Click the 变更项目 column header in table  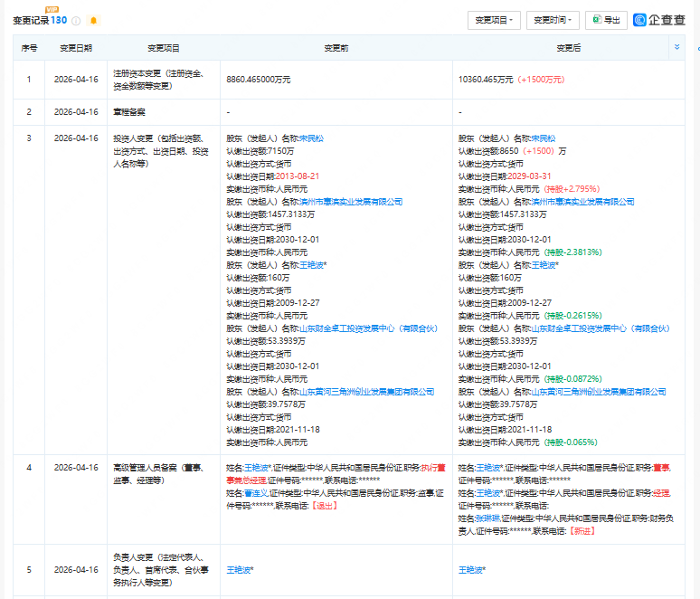coord(164,47)
